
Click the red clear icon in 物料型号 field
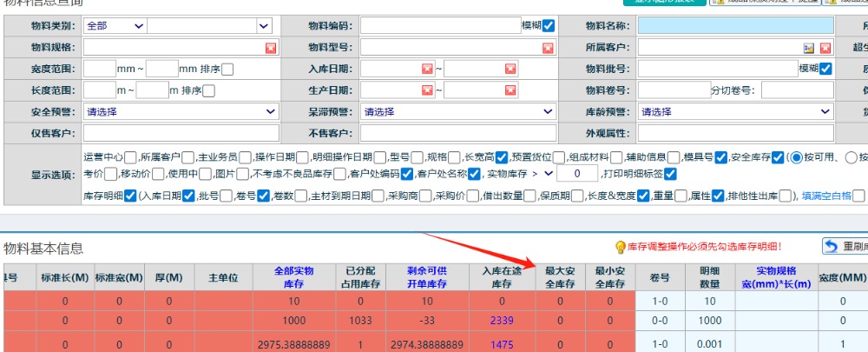[x=549, y=48]
